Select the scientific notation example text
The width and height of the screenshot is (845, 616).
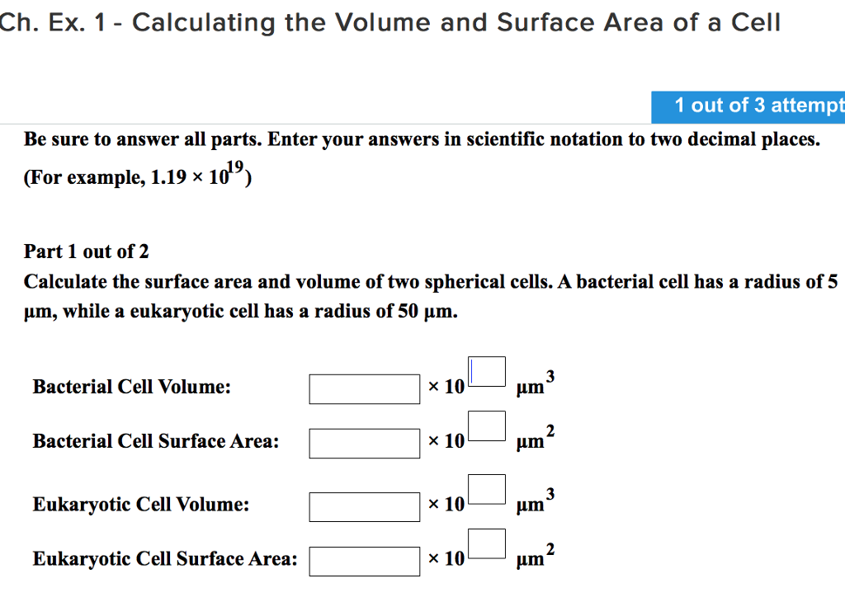(x=136, y=175)
